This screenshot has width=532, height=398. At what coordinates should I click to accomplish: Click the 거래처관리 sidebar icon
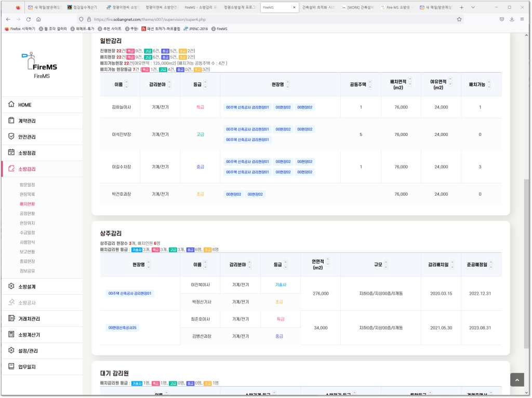pyautogui.click(x=11, y=319)
